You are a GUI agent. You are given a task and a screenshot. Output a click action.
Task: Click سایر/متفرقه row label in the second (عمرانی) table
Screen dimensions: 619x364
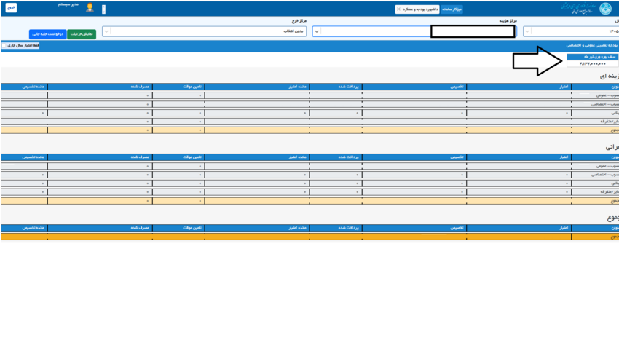click(x=609, y=192)
